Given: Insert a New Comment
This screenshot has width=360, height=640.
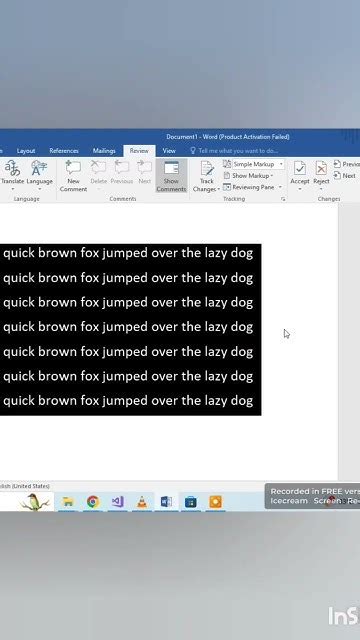Looking at the screenshot, I should point(73,176).
